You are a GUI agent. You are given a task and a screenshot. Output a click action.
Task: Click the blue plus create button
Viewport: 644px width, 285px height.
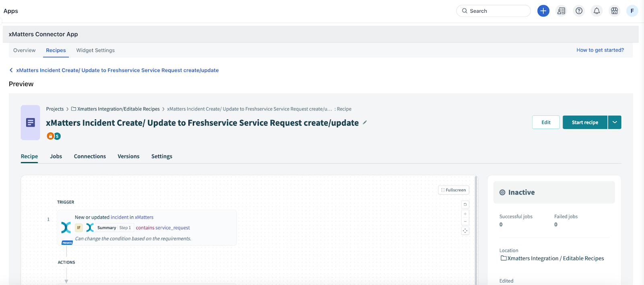point(543,11)
